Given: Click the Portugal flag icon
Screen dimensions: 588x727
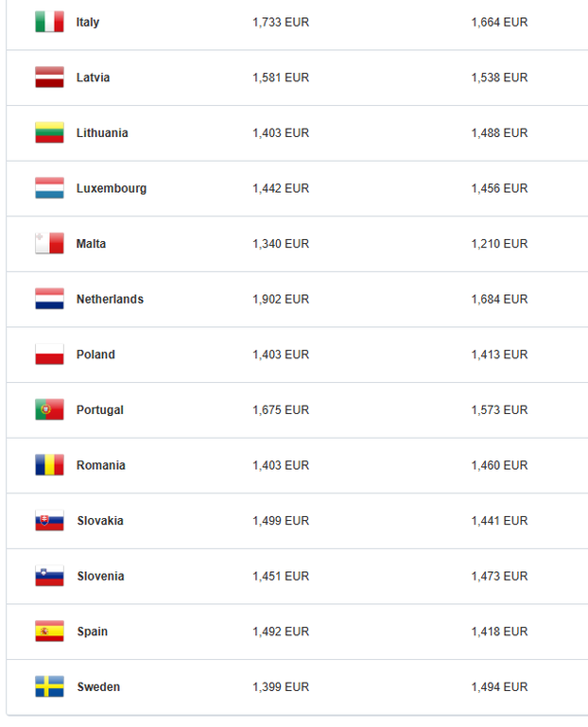Looking at the screenshot, I should [x=49, y=410].
